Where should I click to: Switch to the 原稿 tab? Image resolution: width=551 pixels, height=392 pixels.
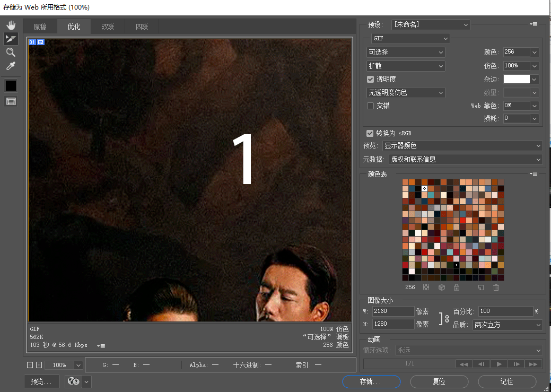(x=40, y=27)
